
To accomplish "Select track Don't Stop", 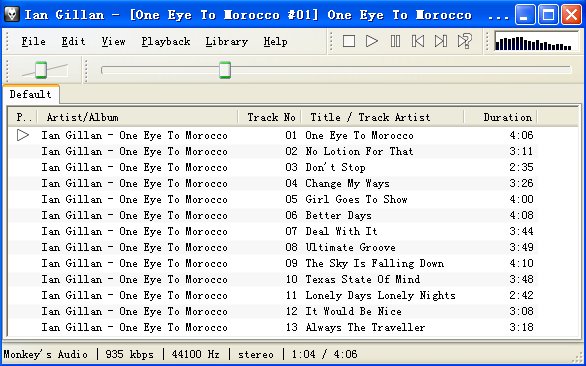I will 335,167.
